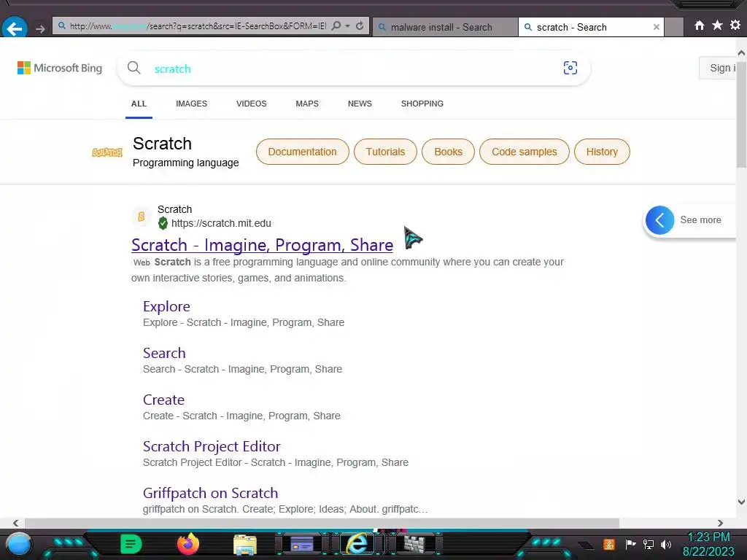Switch to the SHOPPING tab
This screenshot has width=747, height=560.
pos(422,104)
